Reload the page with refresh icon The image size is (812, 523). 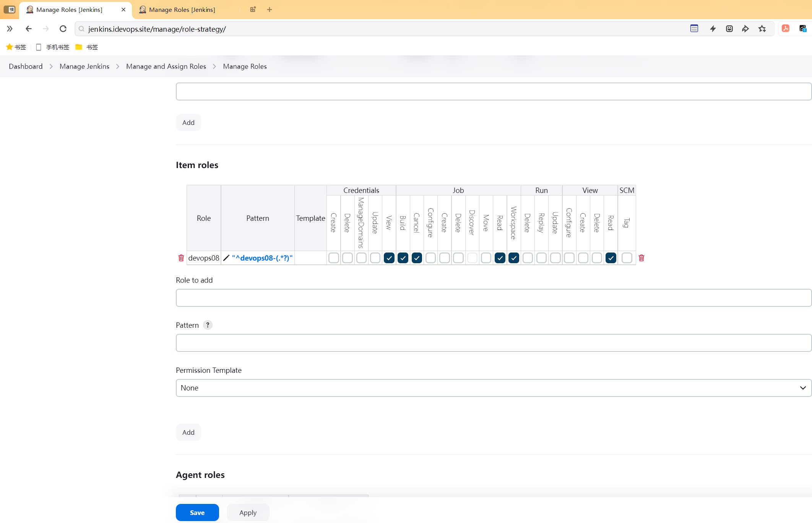[x=63, y=29]
